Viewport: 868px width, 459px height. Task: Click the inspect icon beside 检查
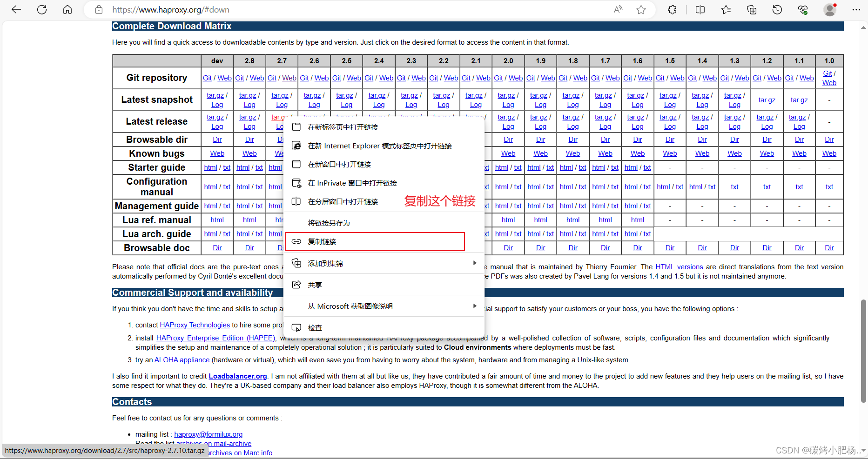coord(296,327)
